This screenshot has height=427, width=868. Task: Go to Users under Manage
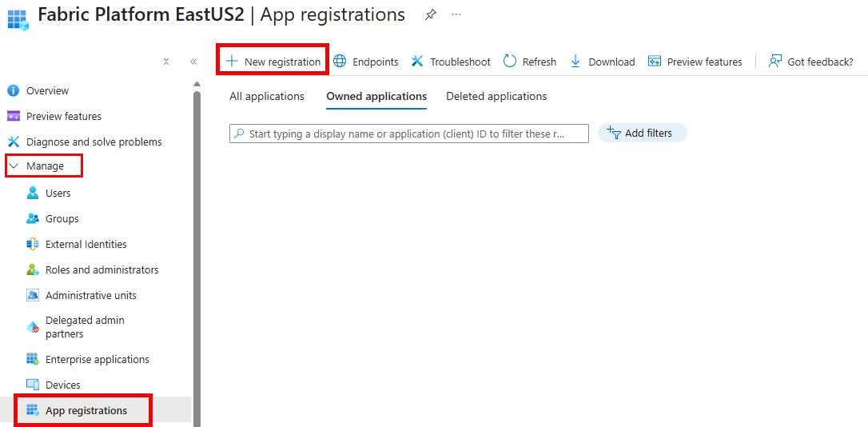[58, 194]
